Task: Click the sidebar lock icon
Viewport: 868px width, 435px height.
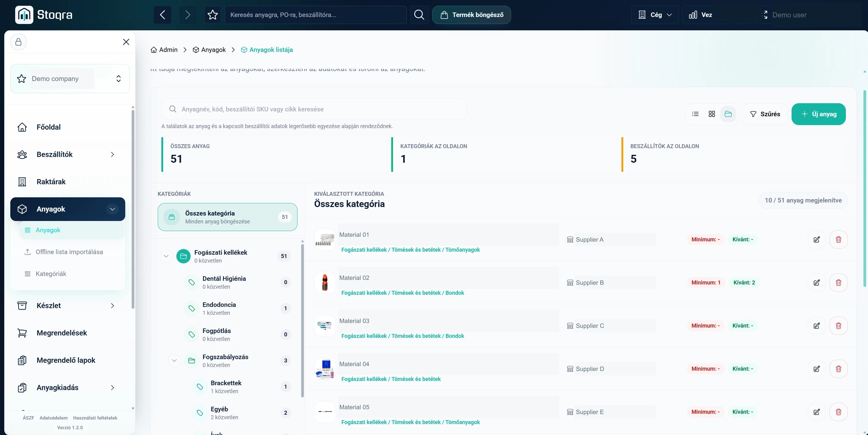Action: pyautogui.click(x=19, y=42)
